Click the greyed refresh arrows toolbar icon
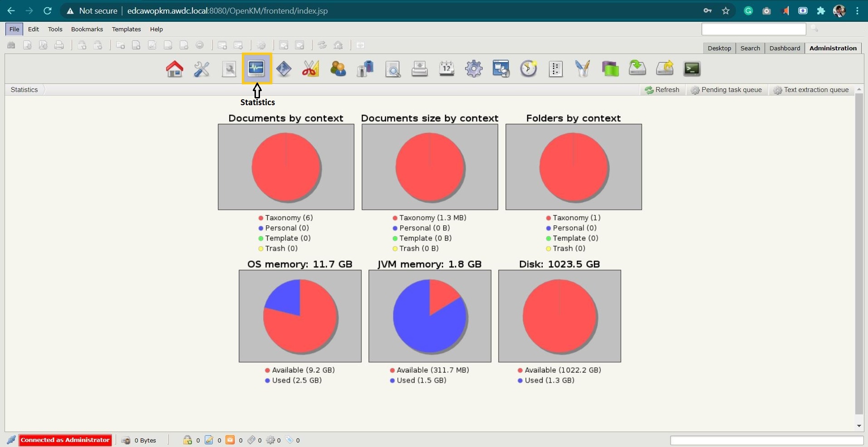Image resolution: width=868 pixels, height=447 pixels. pyautogui.click(x=322, y=45)
